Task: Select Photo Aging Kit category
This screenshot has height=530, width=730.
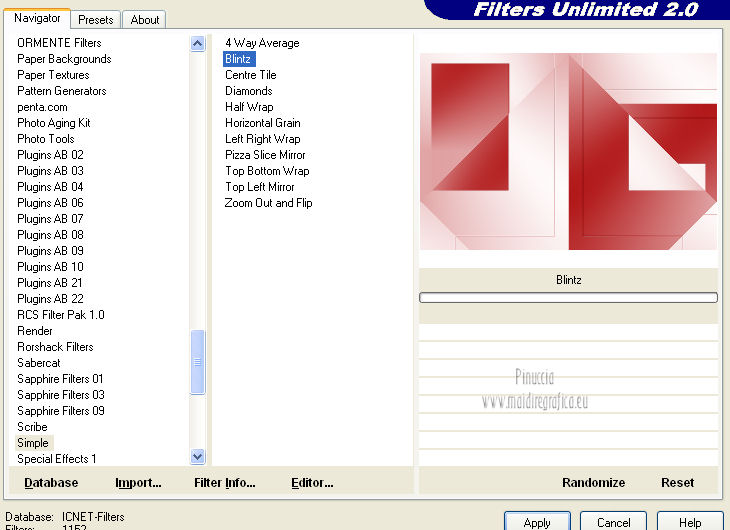Action: (54, 122)
